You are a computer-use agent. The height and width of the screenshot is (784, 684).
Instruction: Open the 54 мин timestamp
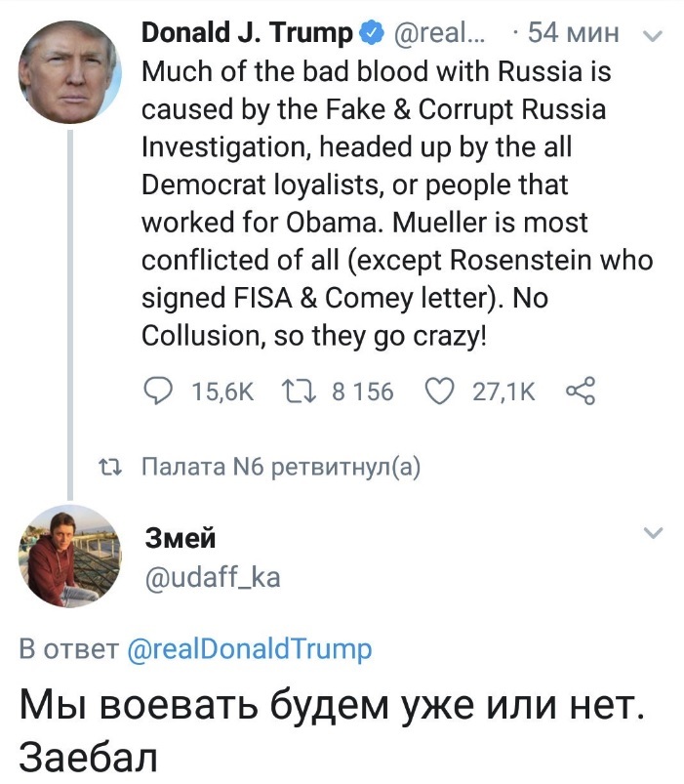tap(572, 34)
